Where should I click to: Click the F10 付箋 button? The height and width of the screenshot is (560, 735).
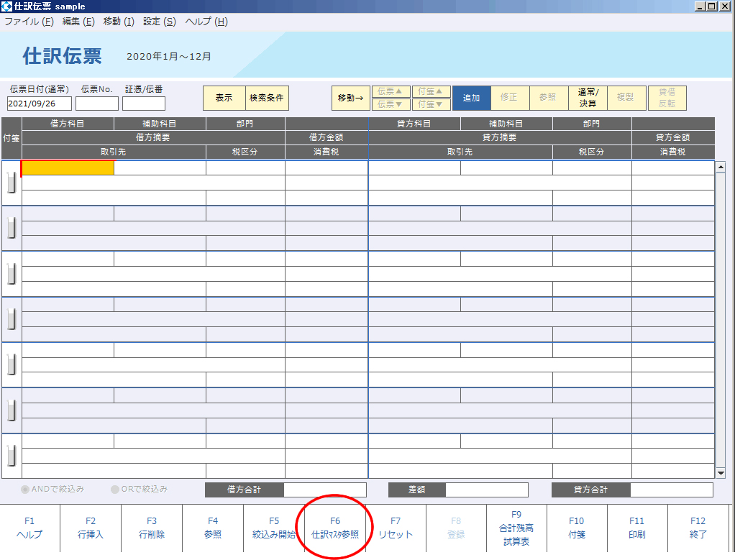click(577, 528)
